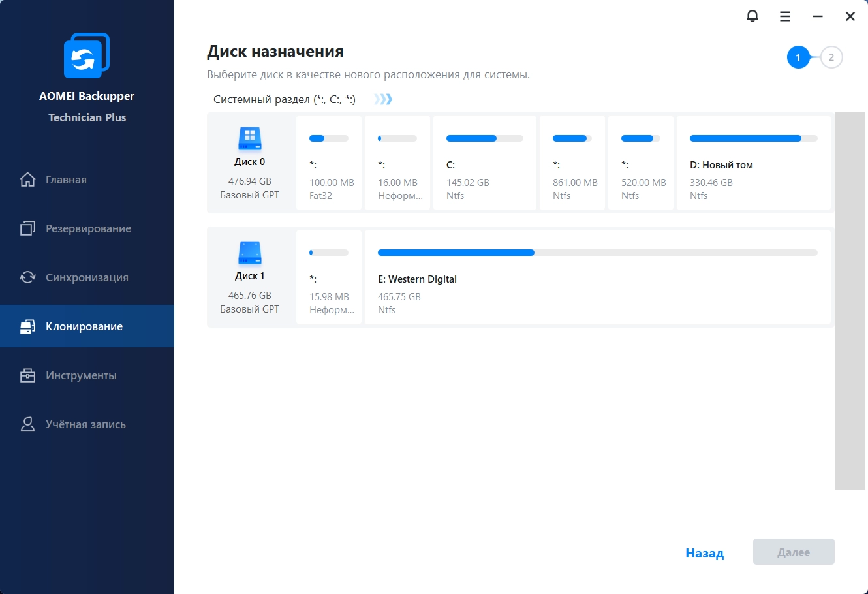Click the Инструменты toolbox icon
This screenshot has width=868, height=594.
pos(27,375)
